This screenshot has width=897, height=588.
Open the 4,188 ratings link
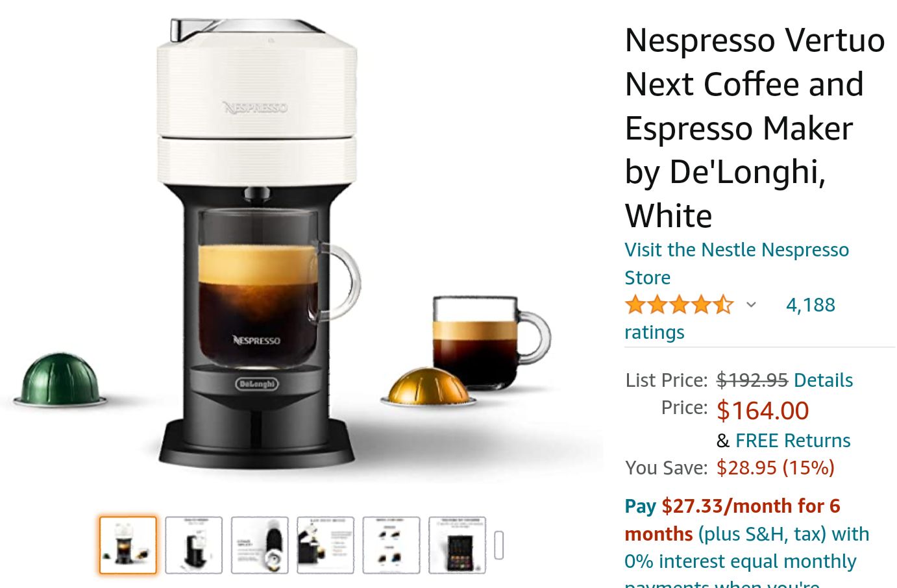[730, 318]
